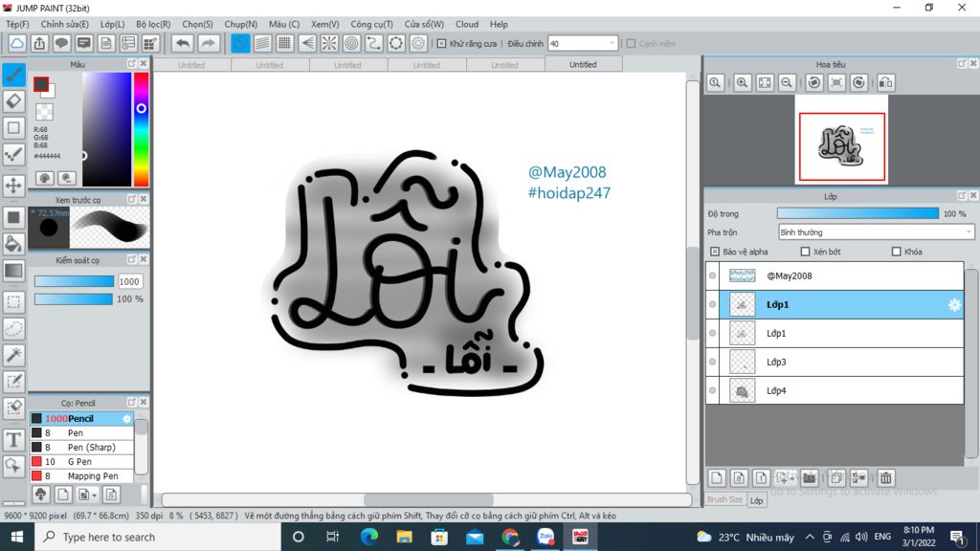Open Microsoft Edge from the taskbar
Image resolution: width=980 pixels, height=551 pixels.
point(368,537)
